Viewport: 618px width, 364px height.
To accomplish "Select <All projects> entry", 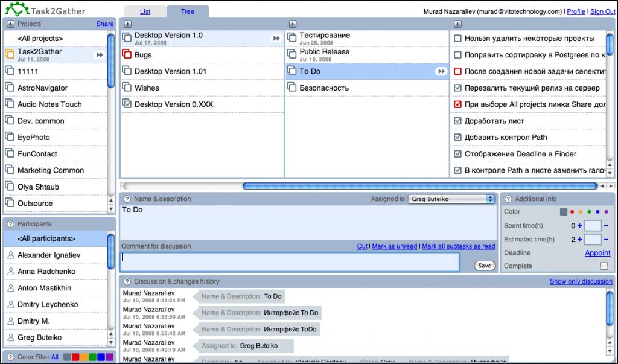I will [x=55, y=38].
